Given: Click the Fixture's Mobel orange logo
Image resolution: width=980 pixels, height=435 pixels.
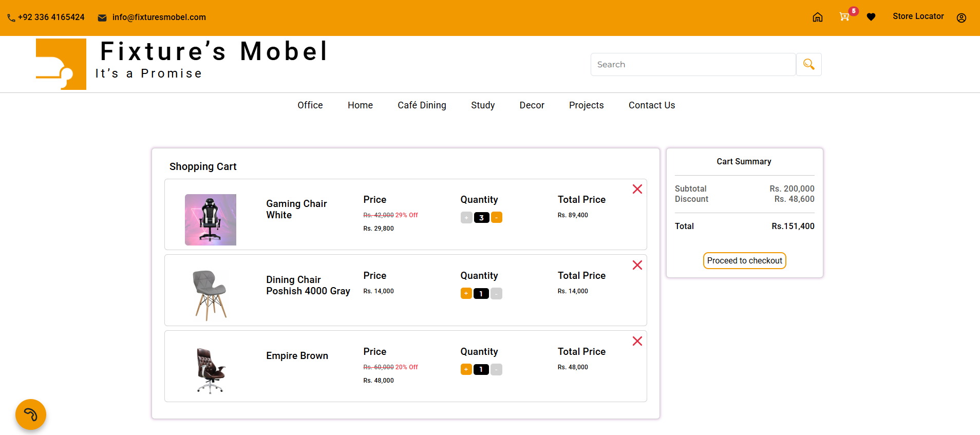Looking at the screenshot, I should coord(61,64).
